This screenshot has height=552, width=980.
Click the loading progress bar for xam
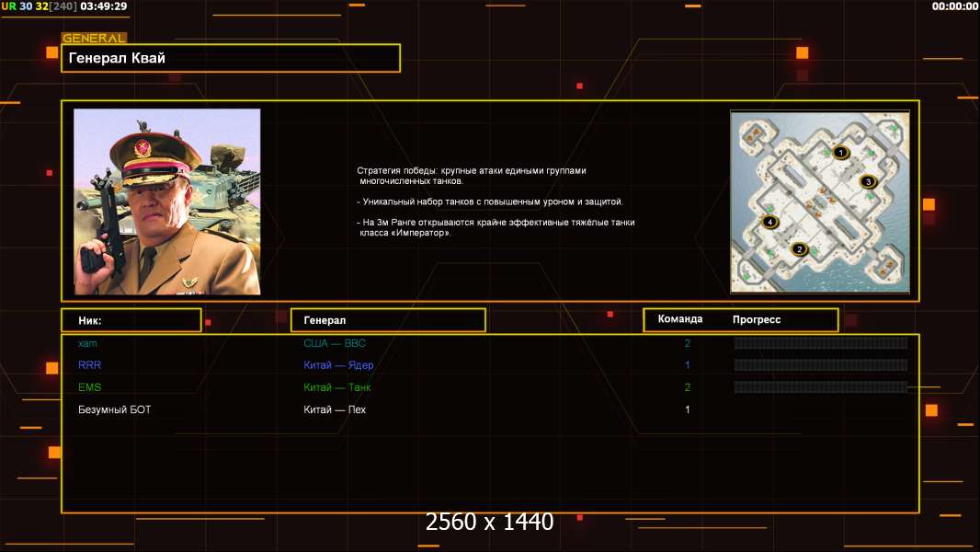[x=820, y=343]
